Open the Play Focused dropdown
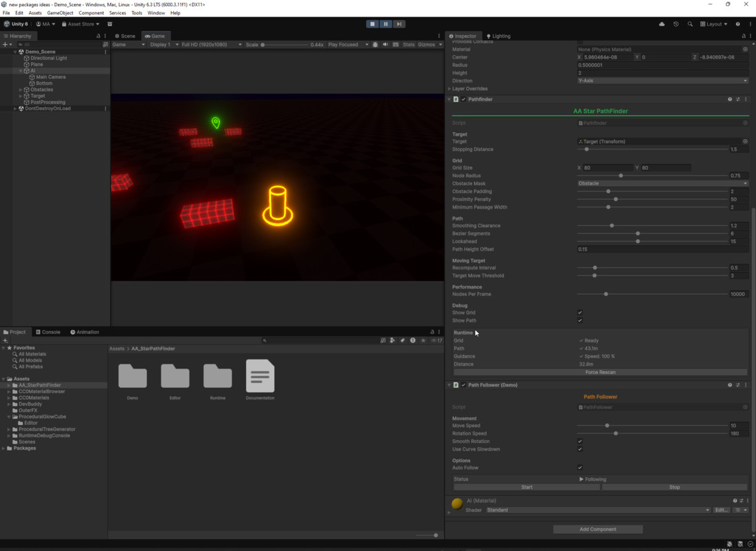The width and height of the screenshot is (756, 551). point(347,44)
